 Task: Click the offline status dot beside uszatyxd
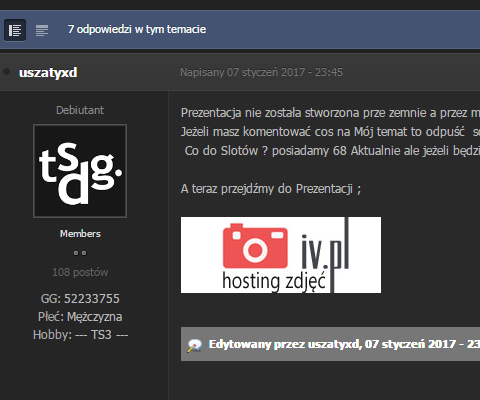6,72
